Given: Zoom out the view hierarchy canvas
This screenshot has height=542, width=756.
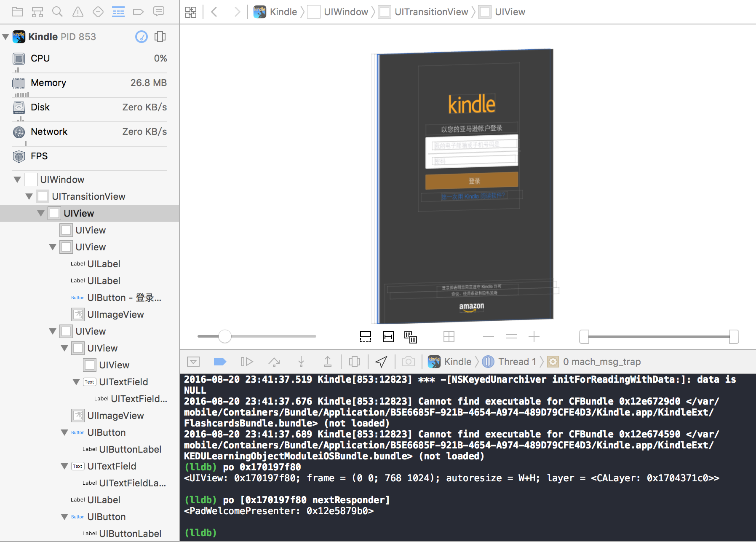Looking at the screenshot, I should point(489,336).
